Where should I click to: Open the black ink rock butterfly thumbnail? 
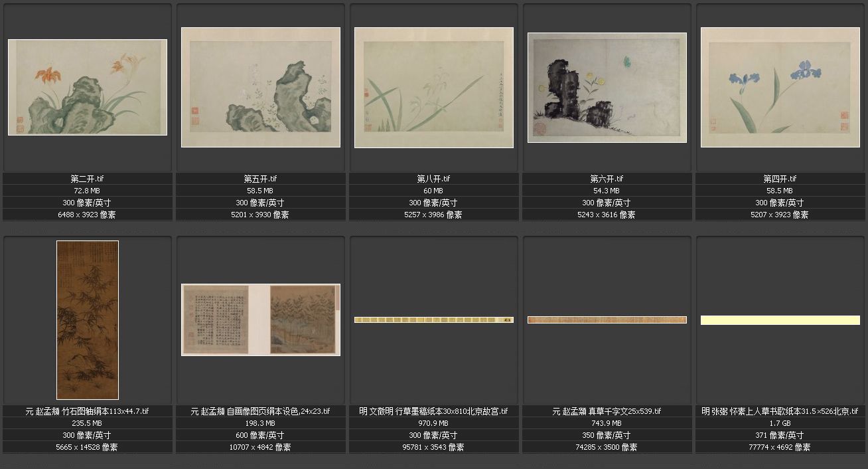(x=607, y=87)
